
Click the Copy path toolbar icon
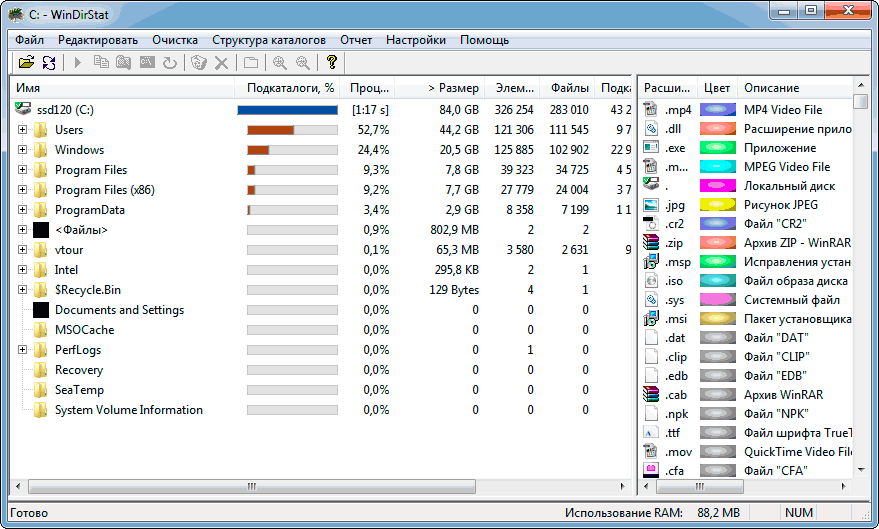(x=101, y=63)
